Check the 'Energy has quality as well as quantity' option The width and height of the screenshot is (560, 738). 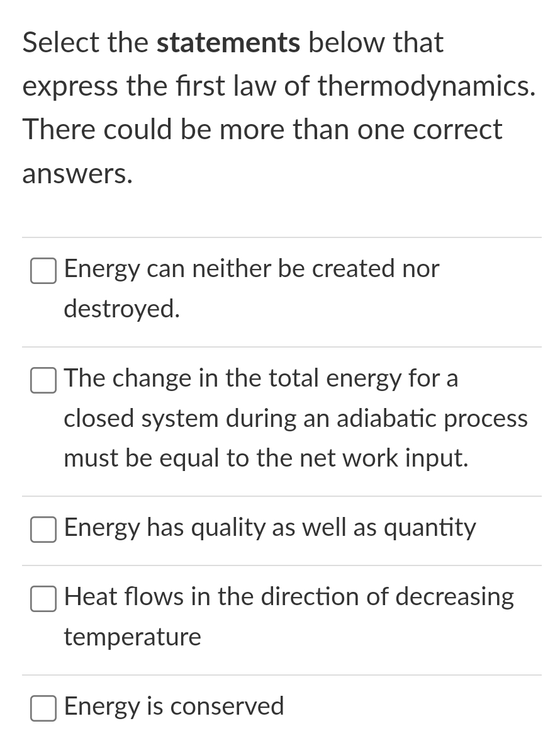click(43, 530)
